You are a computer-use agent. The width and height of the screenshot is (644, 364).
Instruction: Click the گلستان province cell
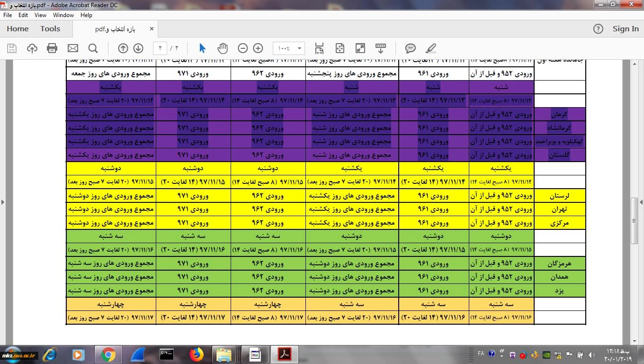tap(560, 155)
